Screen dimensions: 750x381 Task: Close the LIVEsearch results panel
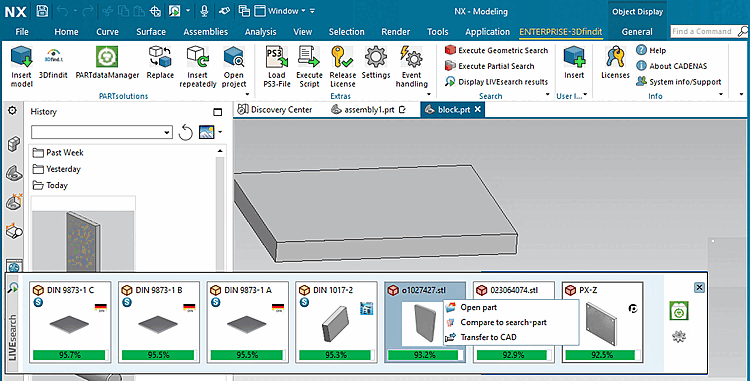coord(699,287)
